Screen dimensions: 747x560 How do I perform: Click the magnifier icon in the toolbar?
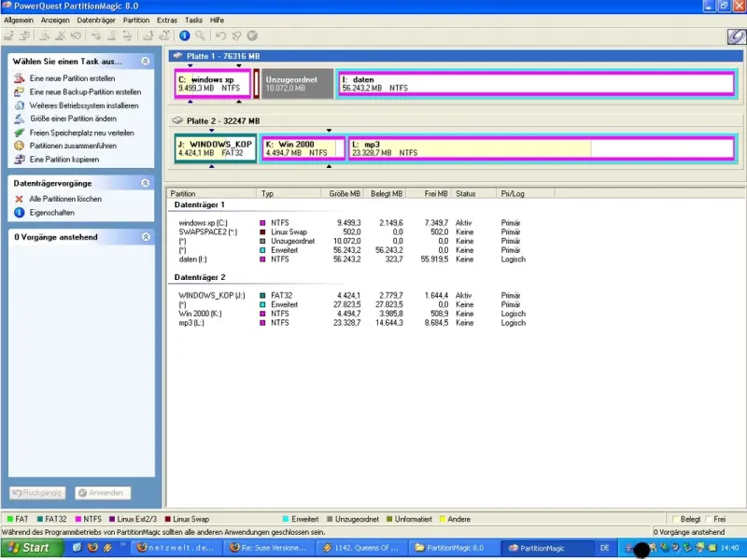pyautogui.click(x=200, y=35)
